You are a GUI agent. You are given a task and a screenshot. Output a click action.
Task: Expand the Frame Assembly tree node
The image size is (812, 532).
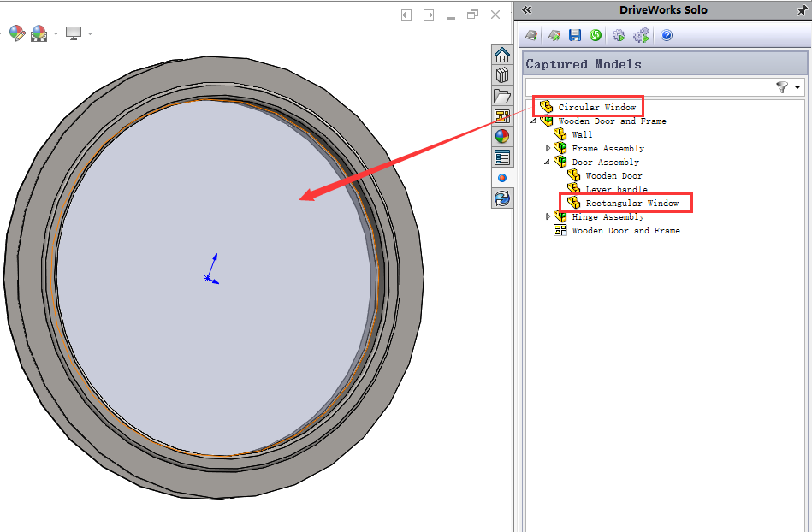click(x=548, y=148)
